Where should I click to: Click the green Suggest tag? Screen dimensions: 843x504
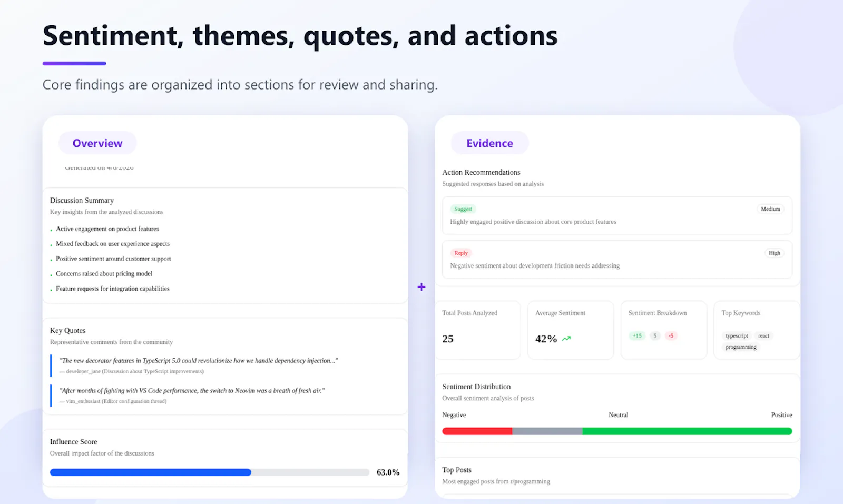tap(463, 209)
